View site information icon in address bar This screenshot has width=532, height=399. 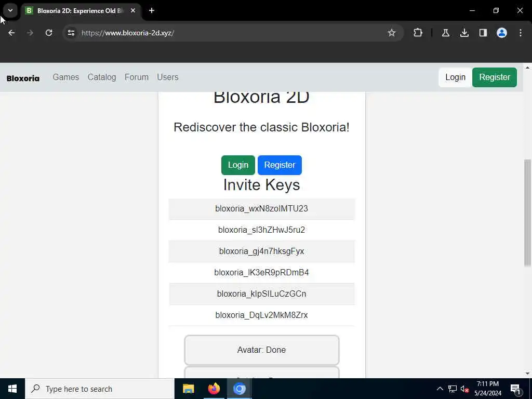tap(71, 33)
